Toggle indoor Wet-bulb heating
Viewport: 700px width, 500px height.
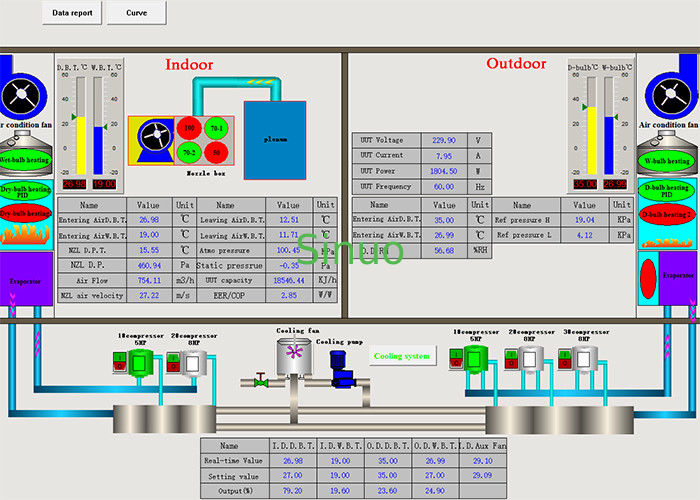tap(22, 160)
